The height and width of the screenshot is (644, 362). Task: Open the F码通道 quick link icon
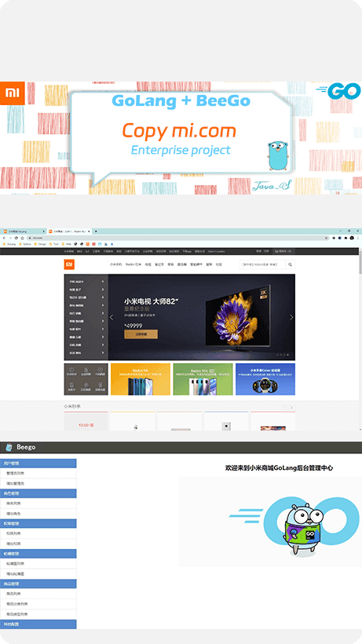point(101,371)
